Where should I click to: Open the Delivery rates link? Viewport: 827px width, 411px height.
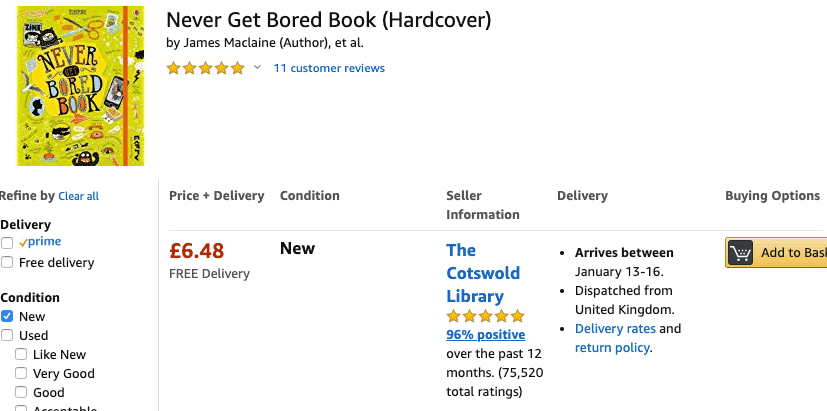pos(616,329)
